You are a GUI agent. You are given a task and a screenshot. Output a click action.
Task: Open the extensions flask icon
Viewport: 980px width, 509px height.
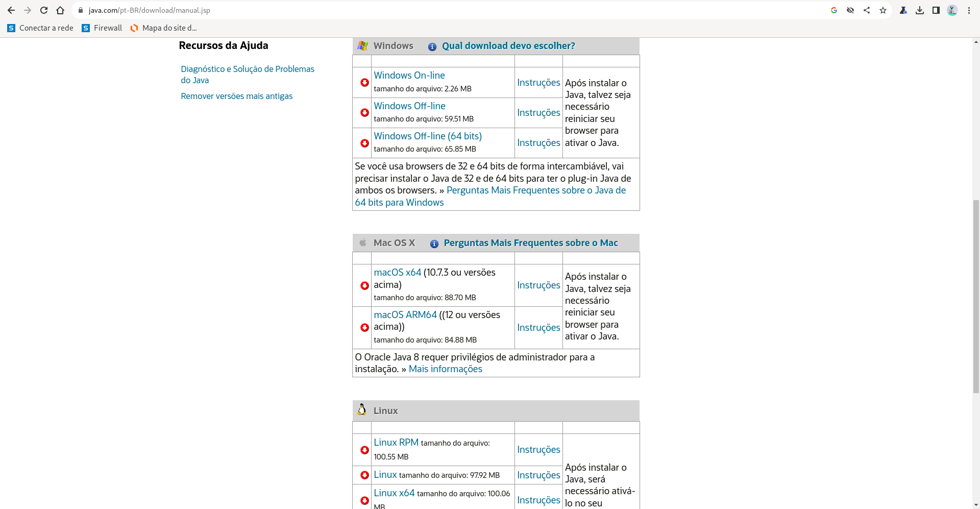(903, 10)
